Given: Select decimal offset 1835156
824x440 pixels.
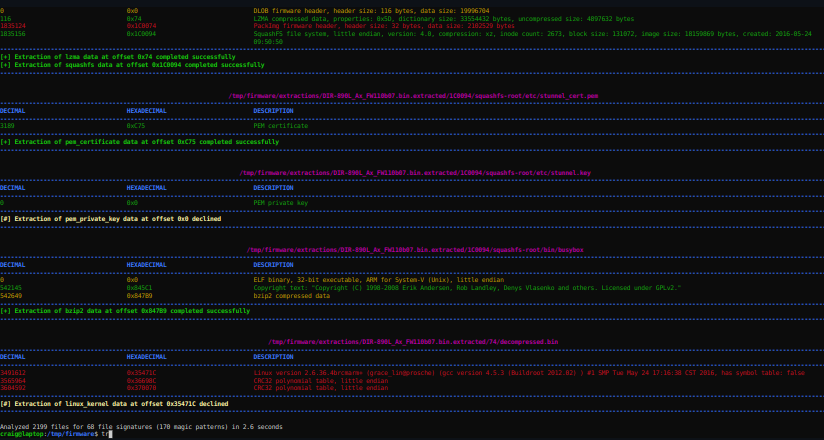Looking at the screenshot, I should (x=13, y=34).
